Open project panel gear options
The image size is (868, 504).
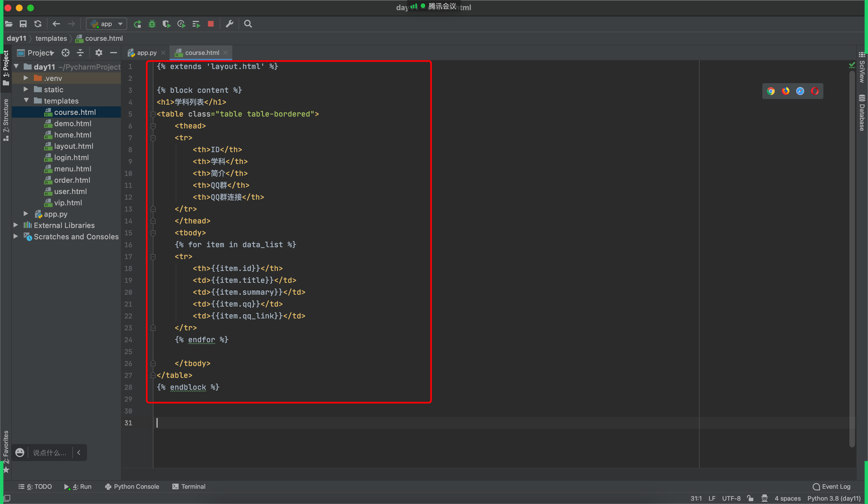click(99, 53)
